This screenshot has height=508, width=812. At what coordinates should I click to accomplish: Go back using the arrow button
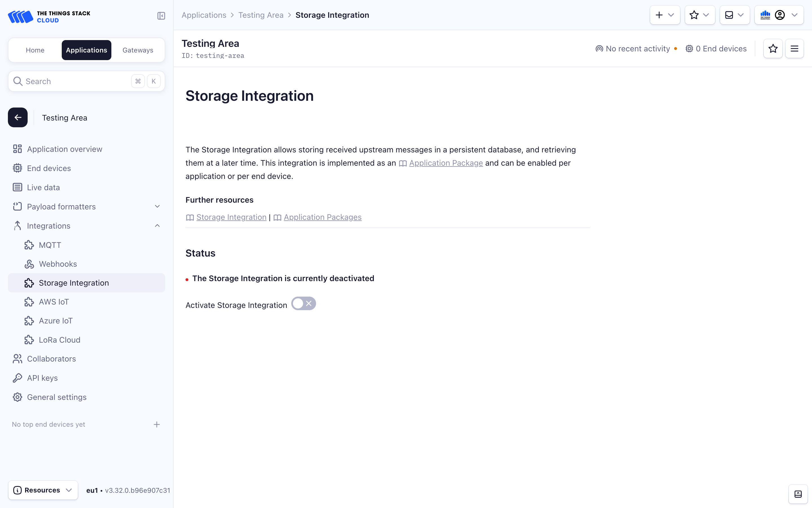[x=18, y=117]
